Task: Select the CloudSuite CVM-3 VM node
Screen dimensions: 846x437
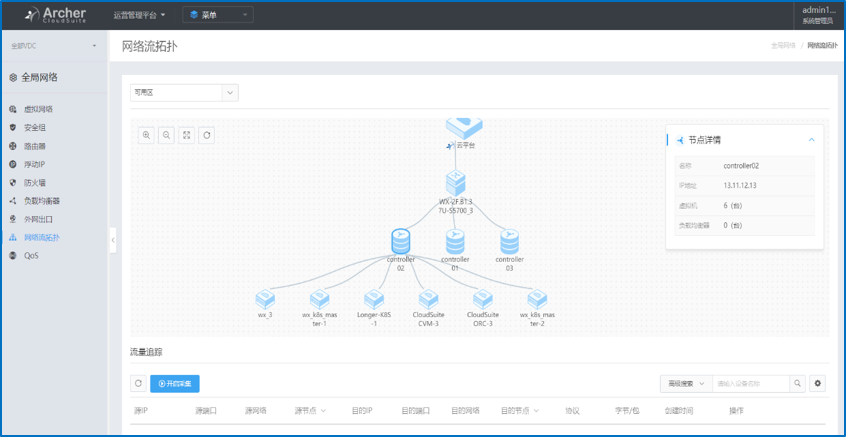Action: click(x=428, y=298)
